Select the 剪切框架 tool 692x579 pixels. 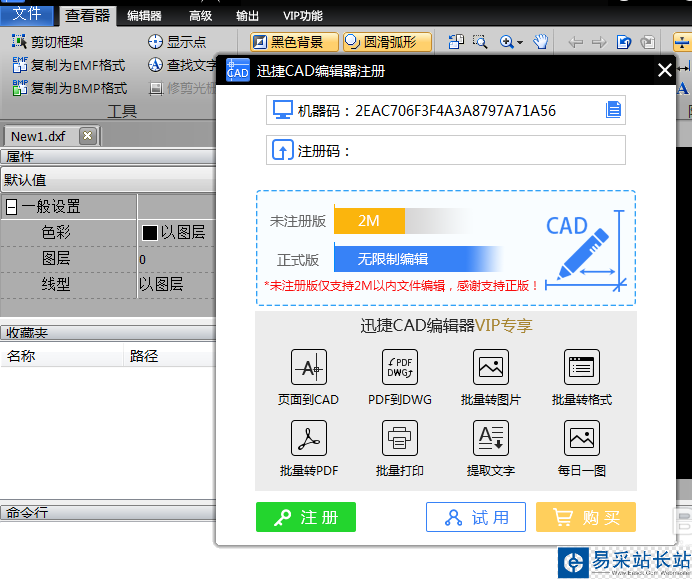[x=47, y=42]
